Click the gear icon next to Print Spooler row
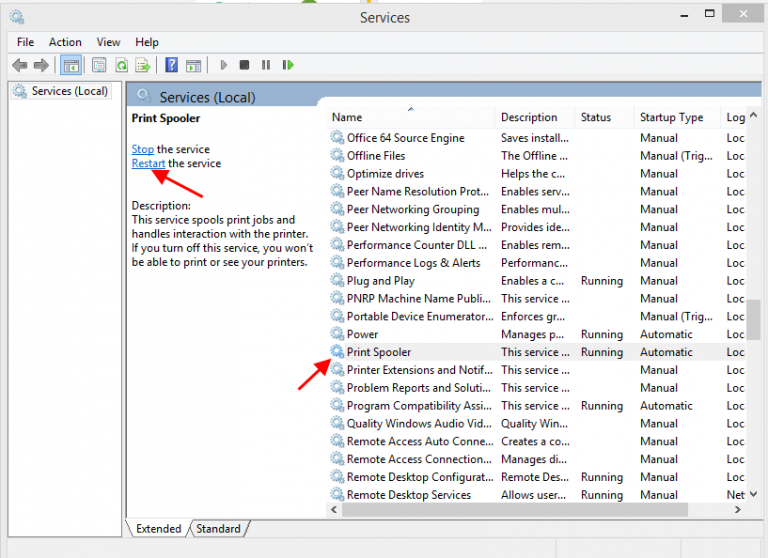 pos(337,352)
